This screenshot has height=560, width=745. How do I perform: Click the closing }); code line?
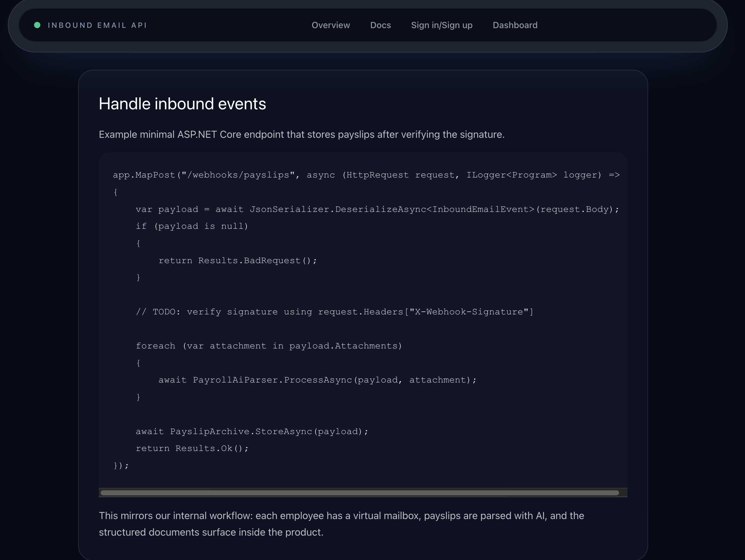pyautogui.click(x=121, y=466)
